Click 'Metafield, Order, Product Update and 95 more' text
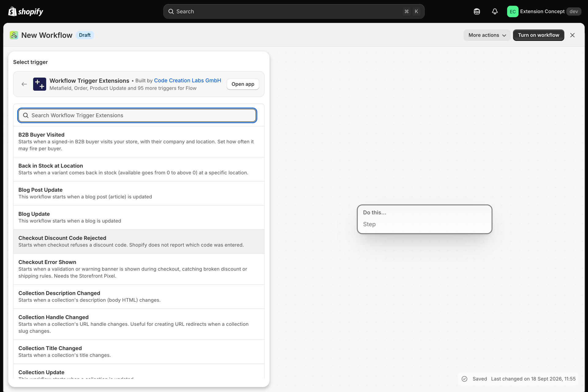The width and height of the screenshot is (588, 392). coord(123,88)
